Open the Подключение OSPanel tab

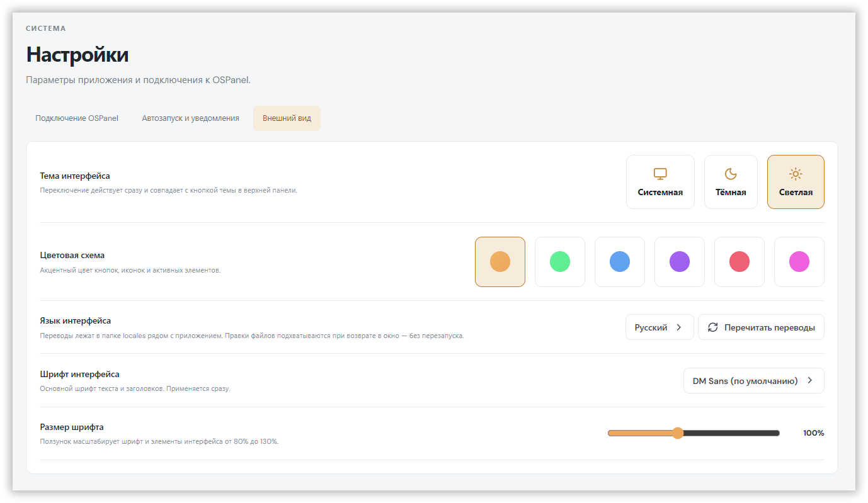pyautogui.click(x=77, y=118)
